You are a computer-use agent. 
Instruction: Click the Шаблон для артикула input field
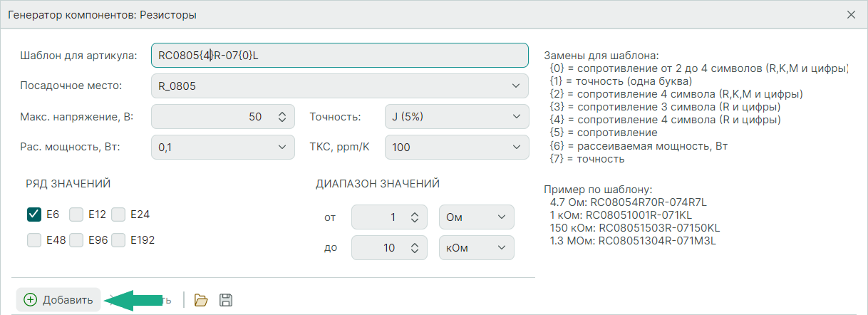(339, 55)
